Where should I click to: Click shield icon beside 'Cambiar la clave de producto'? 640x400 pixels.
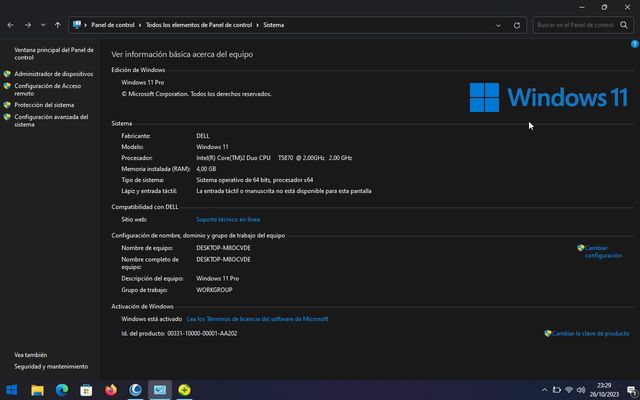pos(548,333)
